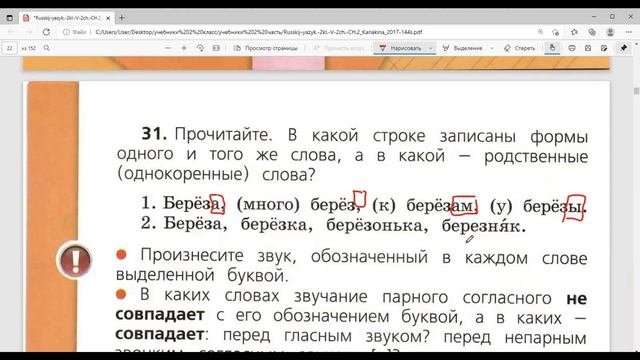Activate the Нарисовать draw tool
640x360 pixels.
[x=400, y=48]
